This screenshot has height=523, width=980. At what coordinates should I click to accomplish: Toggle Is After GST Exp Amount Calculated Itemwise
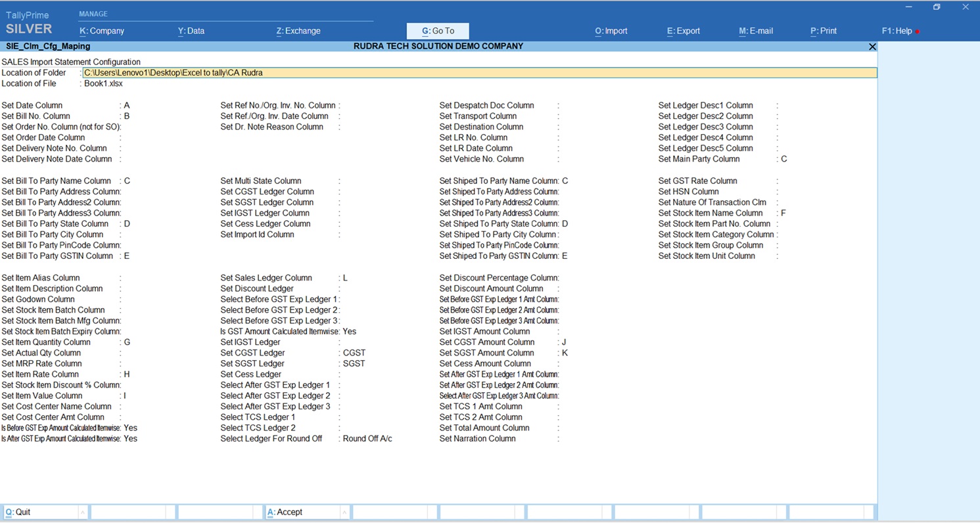(130, 439)
